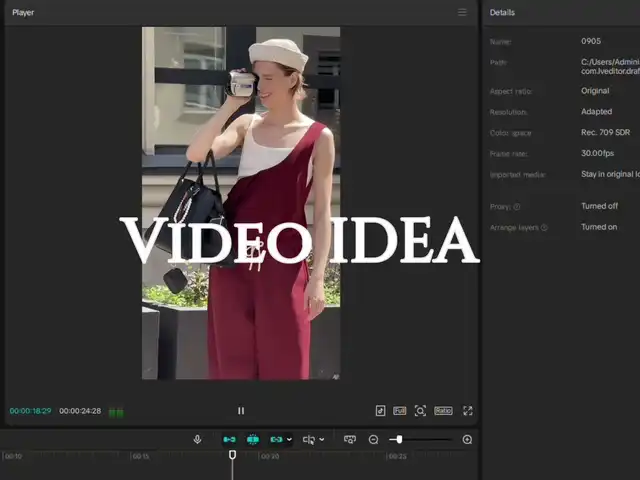Click the timeline zoom in icon

click(467, 439)
